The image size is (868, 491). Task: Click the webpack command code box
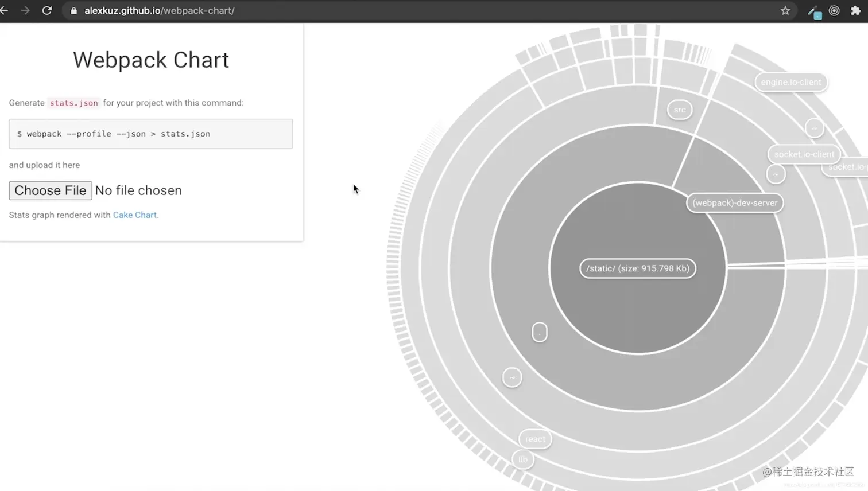pos(151,134)
